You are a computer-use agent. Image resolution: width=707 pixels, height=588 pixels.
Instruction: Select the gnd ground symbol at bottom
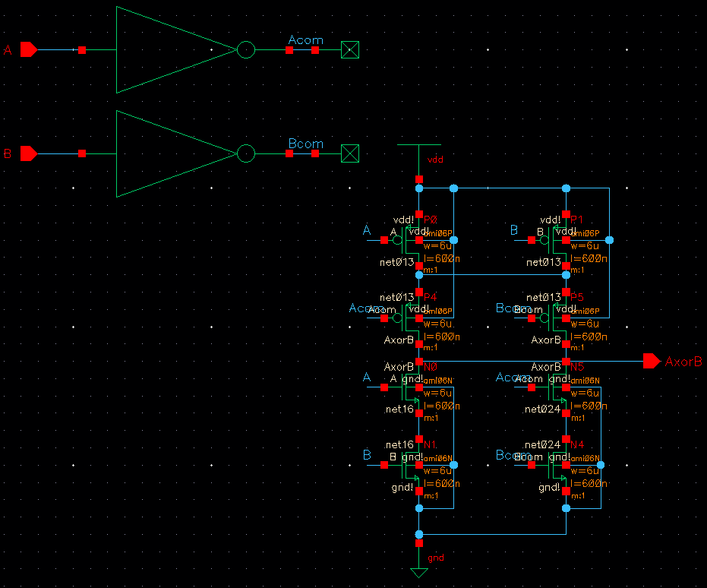[419, 571]
